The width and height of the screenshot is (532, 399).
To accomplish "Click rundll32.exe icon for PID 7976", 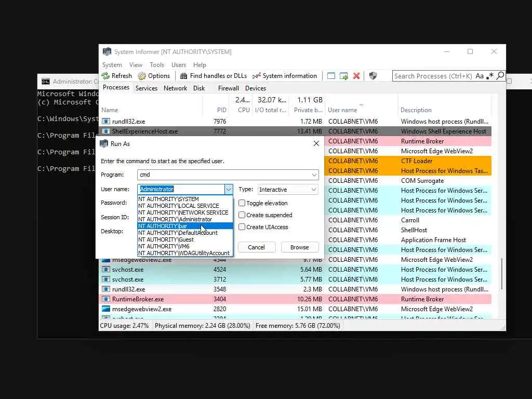I will coord(106,122).
